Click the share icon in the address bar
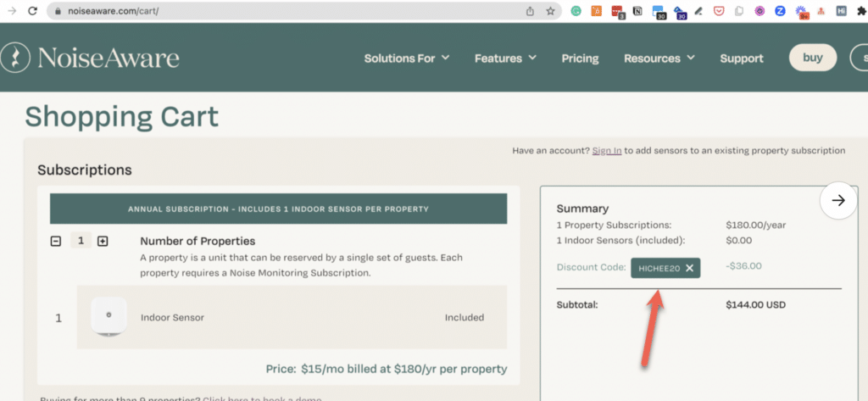This screenshot has width=868, height=401. pyautogui.click(x=530, y=11)
